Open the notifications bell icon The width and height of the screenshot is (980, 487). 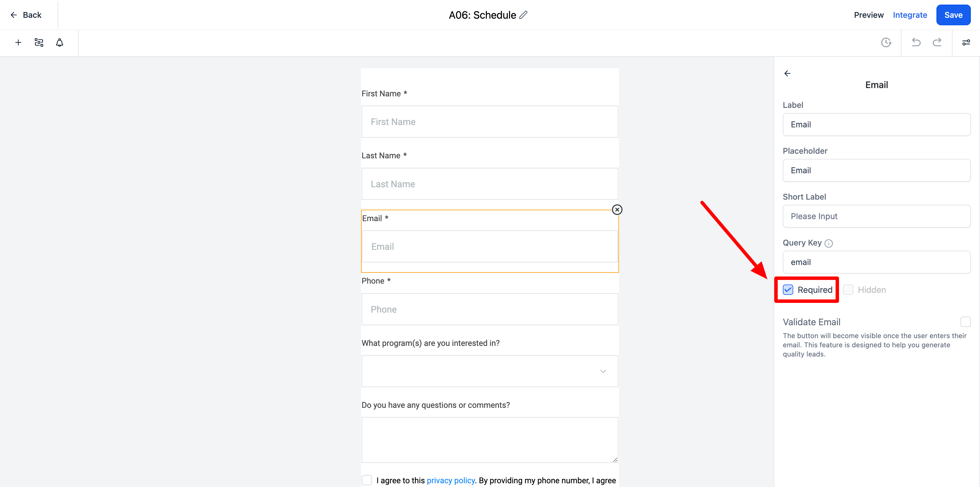60,43
